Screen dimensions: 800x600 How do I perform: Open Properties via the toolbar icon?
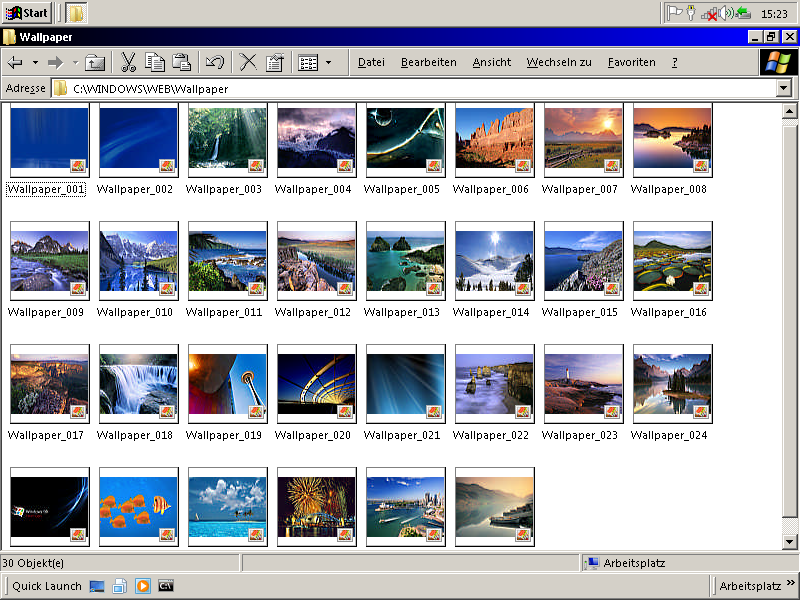tap(274, 62)
